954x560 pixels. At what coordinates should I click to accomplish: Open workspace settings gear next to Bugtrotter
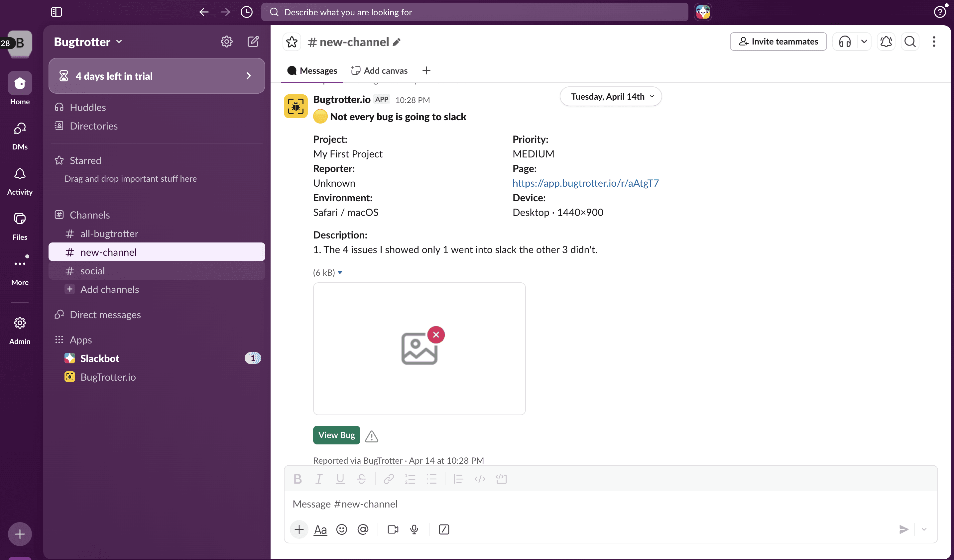tap(227, 42)
